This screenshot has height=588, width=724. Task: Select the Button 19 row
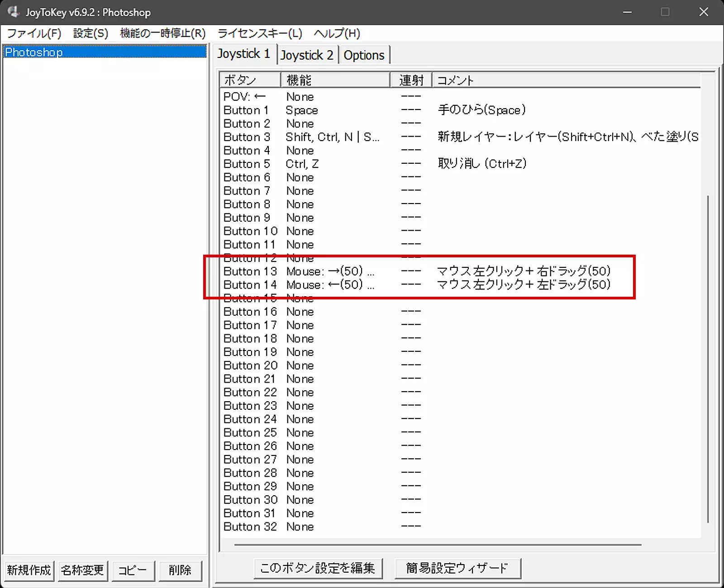point(460,352)
